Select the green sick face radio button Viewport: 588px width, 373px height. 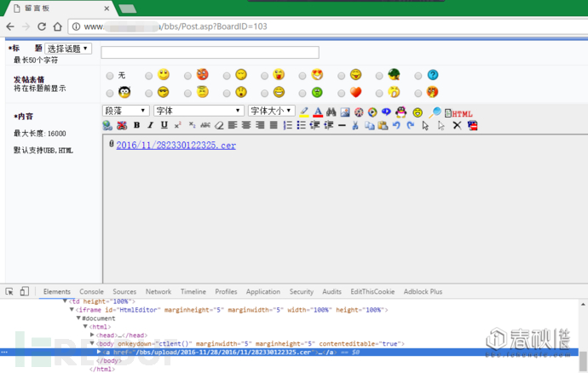point(303,93)
